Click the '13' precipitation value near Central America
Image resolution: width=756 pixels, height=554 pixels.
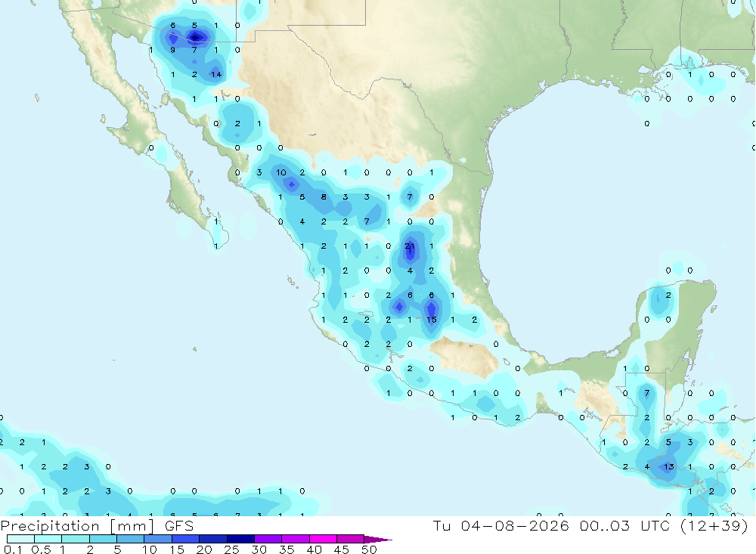coord(669,467)
